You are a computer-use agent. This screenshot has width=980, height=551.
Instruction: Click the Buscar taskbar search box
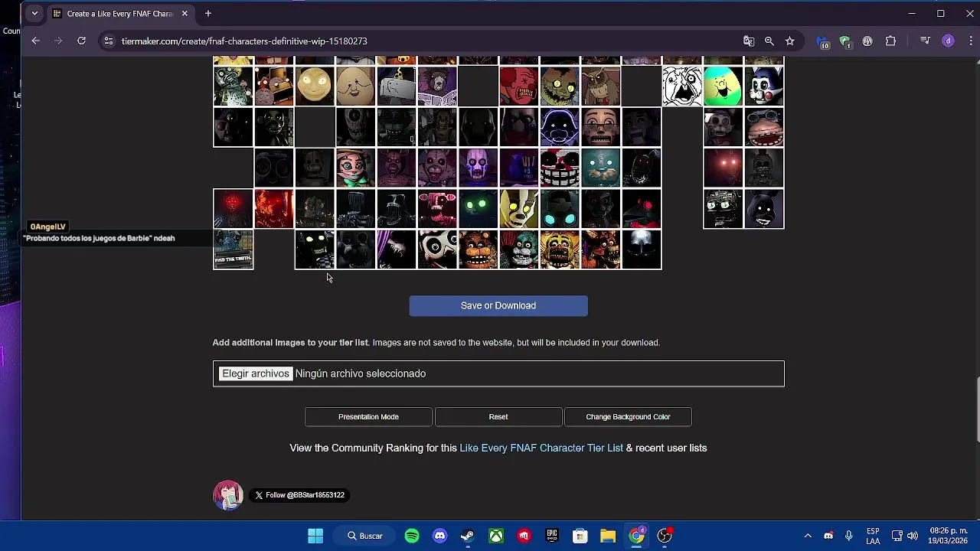click(x=364, y=536)
